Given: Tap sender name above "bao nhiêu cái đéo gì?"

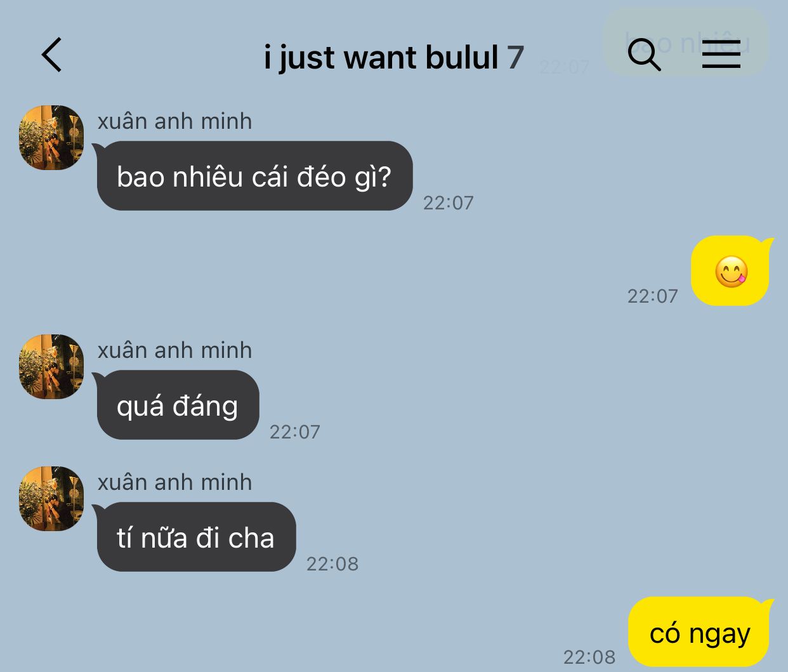Looking at the screenshot, I should 174,121.
